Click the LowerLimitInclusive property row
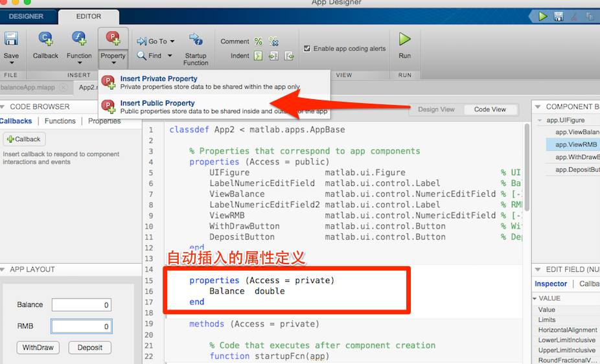This screenshot has width=600, height=364. [566, 340]
